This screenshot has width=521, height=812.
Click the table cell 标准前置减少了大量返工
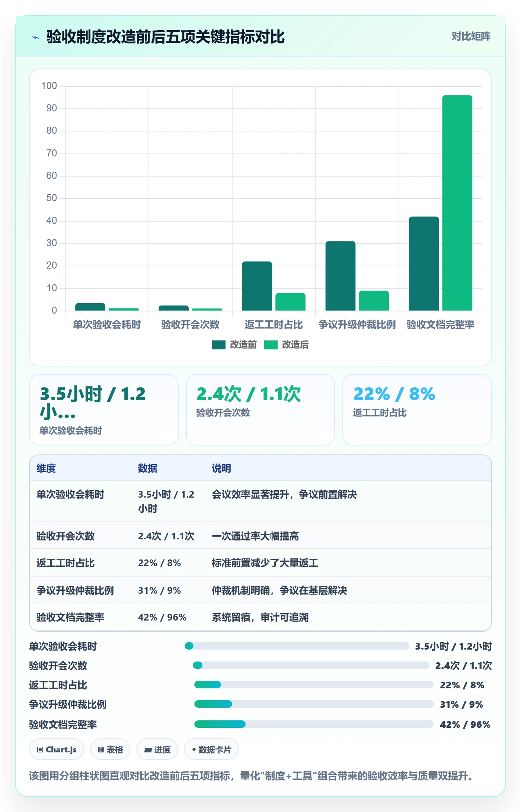point(265,563)
